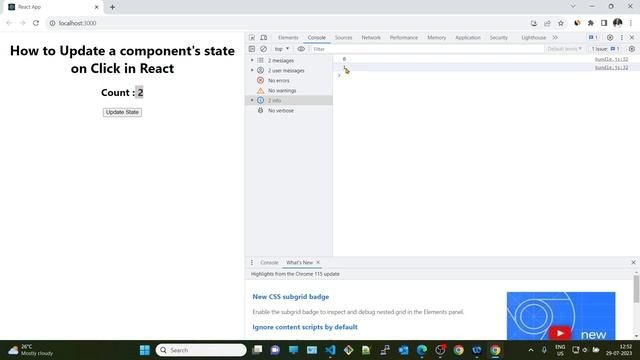Open the second bundle.js source link
Screen dimensions: 640x360
coord(611,68)
